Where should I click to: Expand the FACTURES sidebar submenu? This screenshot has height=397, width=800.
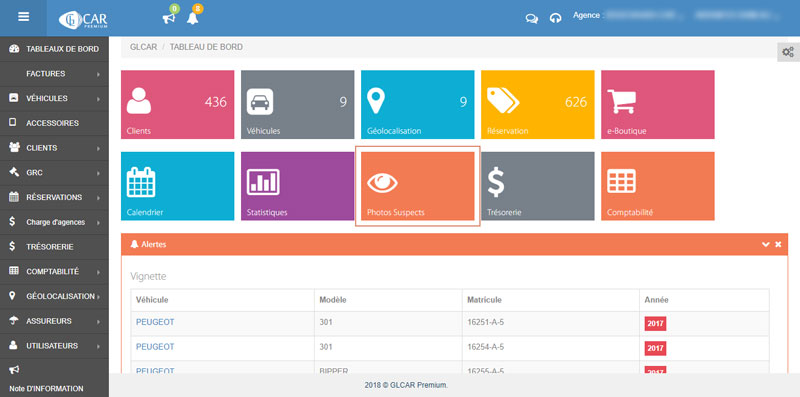(54, 74)
